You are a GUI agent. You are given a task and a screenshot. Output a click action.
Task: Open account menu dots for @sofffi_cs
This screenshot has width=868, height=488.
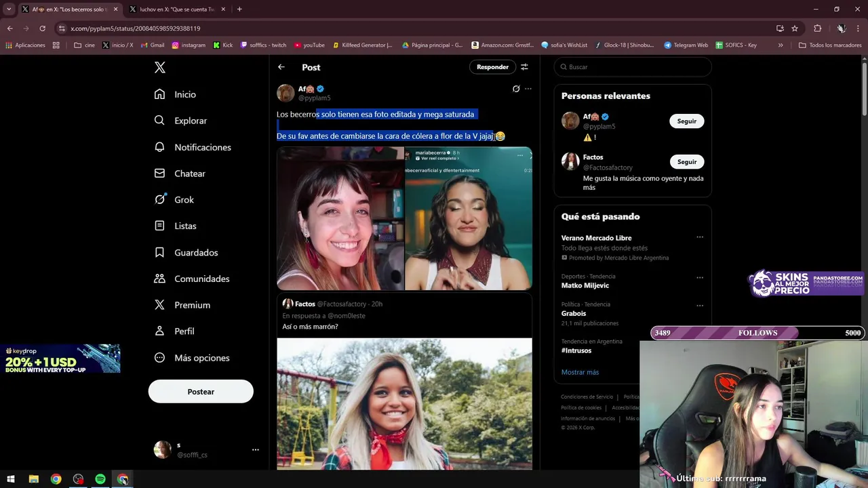[x=256, y=449]
